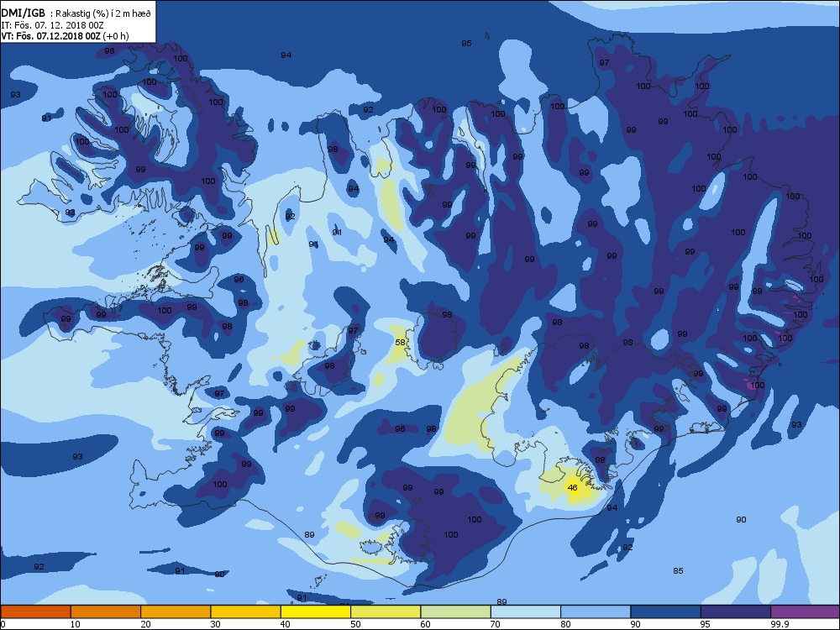
Task: Choose the amber 30–40 legend swatch
Action: 246,612
